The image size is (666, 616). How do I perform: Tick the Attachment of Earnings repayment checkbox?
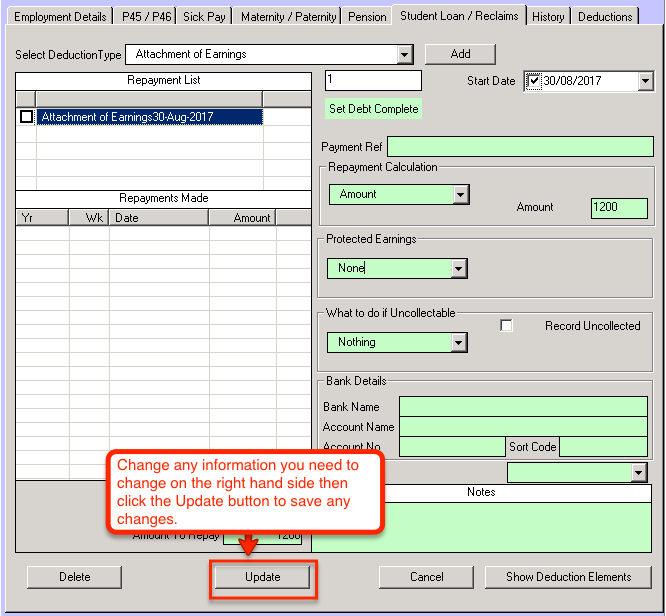point(26,117)
